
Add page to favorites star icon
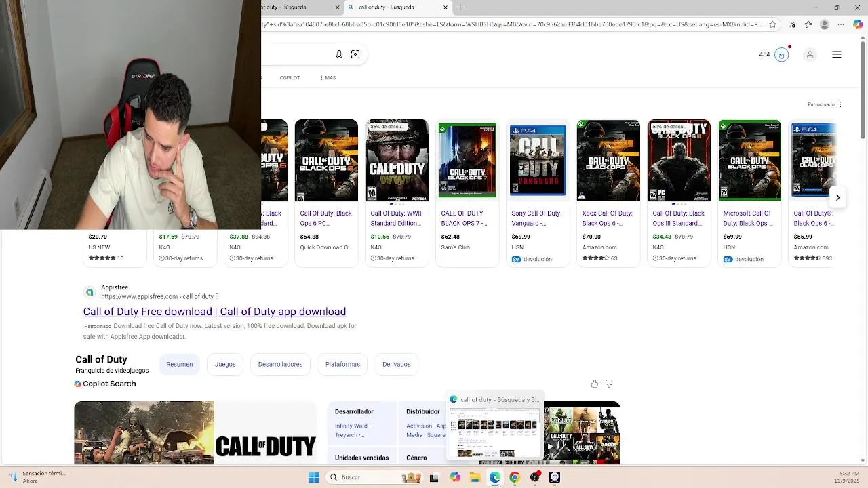772,24
